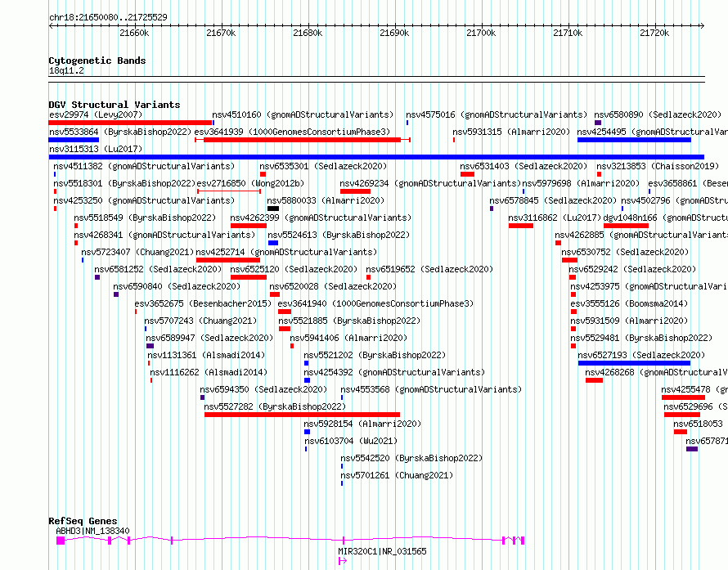Click red nsv6525120 variant bar
The image size is (728, 570).
[249, 277]
